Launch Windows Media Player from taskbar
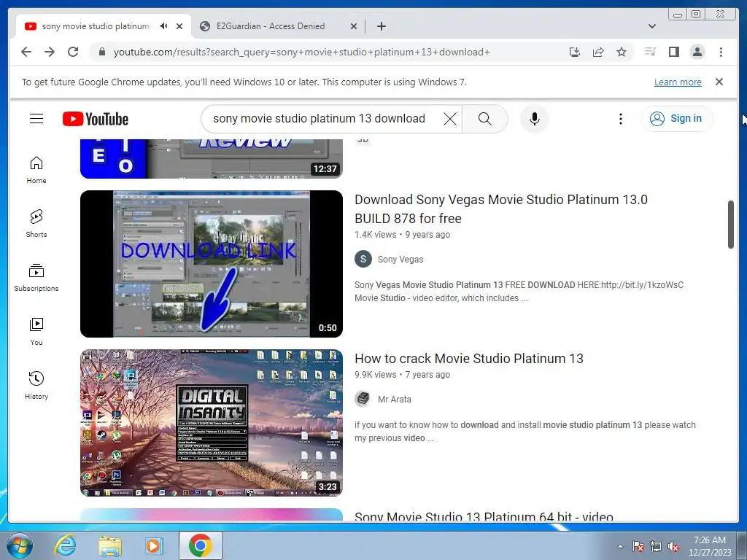This screenshot has width=747, height=560. coord(154,545)
